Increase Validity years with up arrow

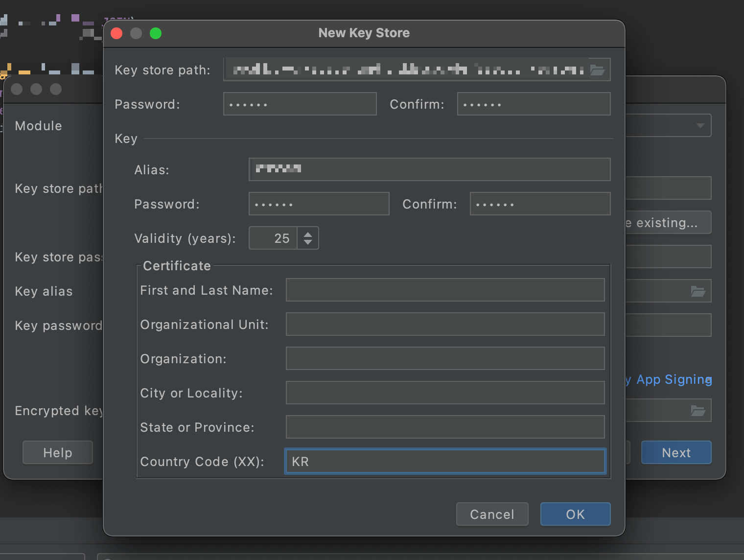[x=308, y=234]
